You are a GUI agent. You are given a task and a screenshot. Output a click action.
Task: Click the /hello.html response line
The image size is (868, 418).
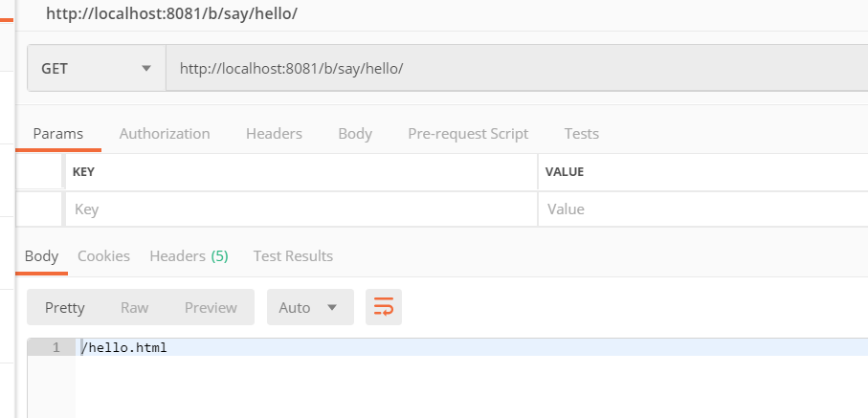(x=125, y=347)
